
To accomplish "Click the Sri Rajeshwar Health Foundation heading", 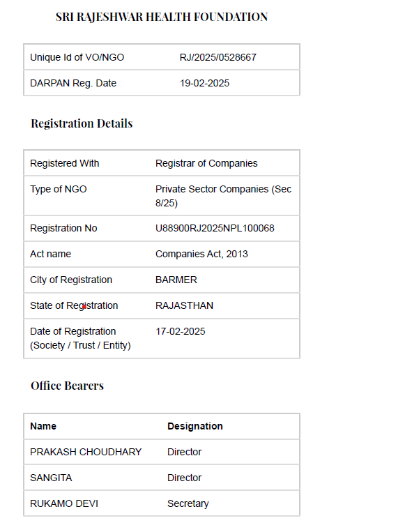I will [x=162, y=17].
